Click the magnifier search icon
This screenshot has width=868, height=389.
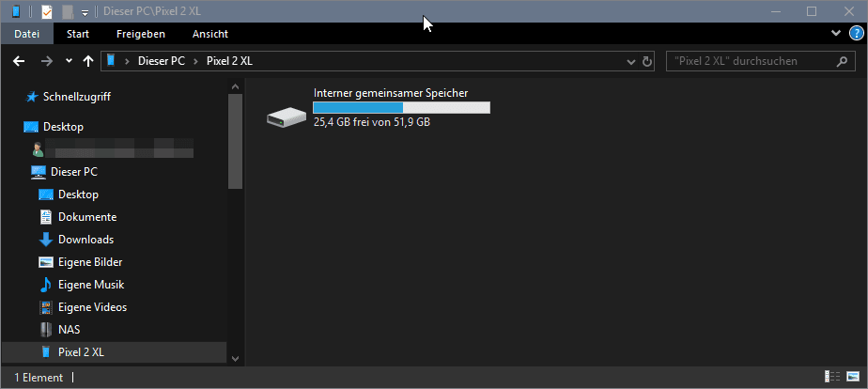coord(842,61)
